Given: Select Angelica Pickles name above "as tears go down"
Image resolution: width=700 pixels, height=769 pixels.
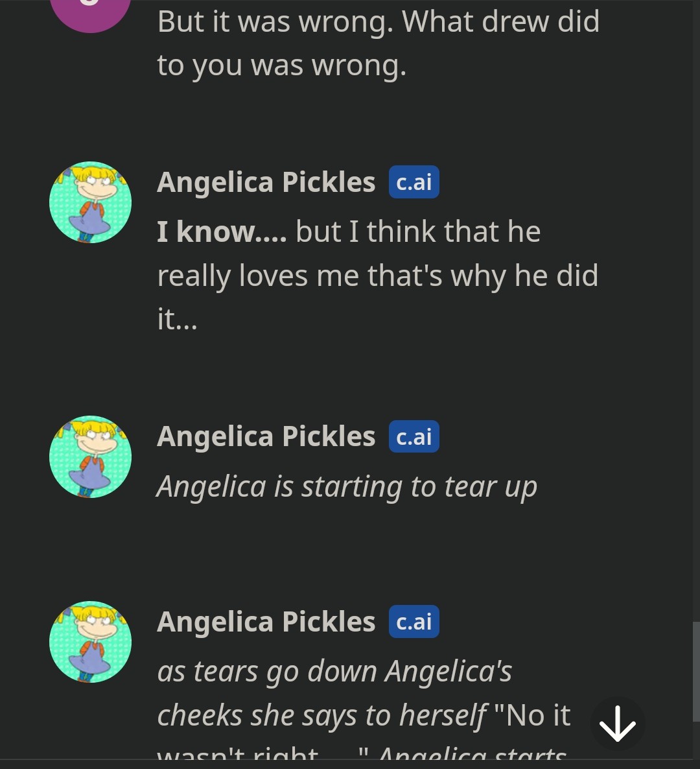Looking at the screenshot, I should click(x=266, y=622).
